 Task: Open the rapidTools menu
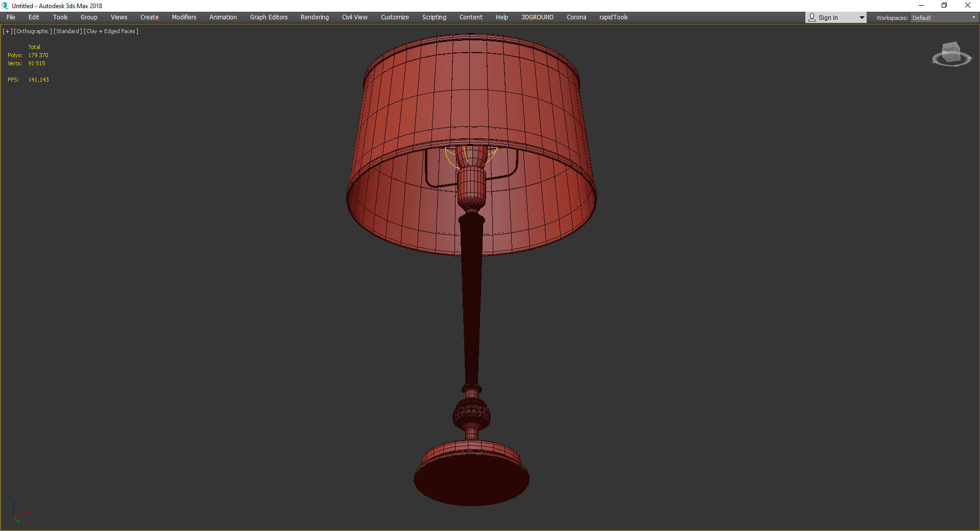click(x=613, y=17)
